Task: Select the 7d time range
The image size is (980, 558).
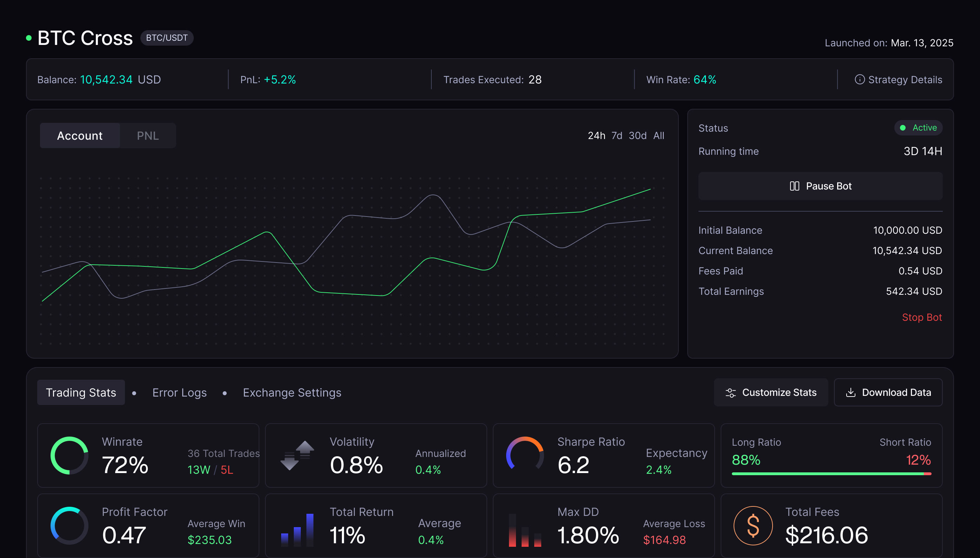Action: 616,136
